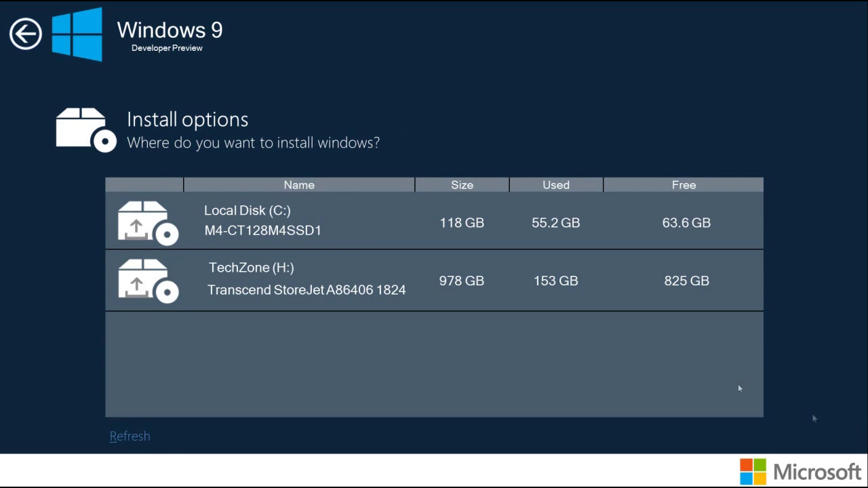Click the M4-CT128M4SSD1 model text
Screen dimensions: 868x488
click(x=263, y=230)
